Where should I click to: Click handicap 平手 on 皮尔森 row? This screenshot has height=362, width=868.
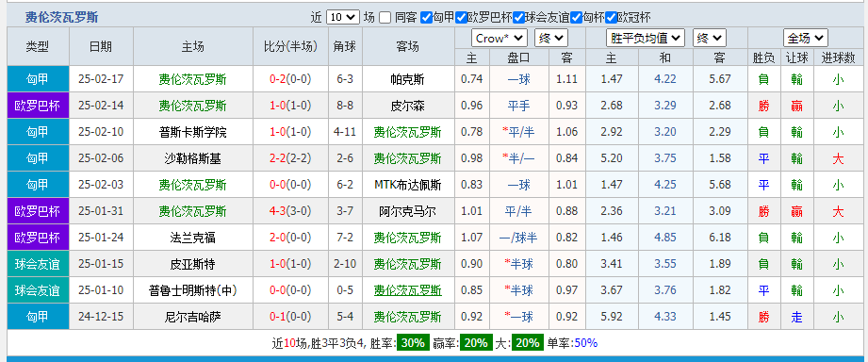(x=518, y=106)
